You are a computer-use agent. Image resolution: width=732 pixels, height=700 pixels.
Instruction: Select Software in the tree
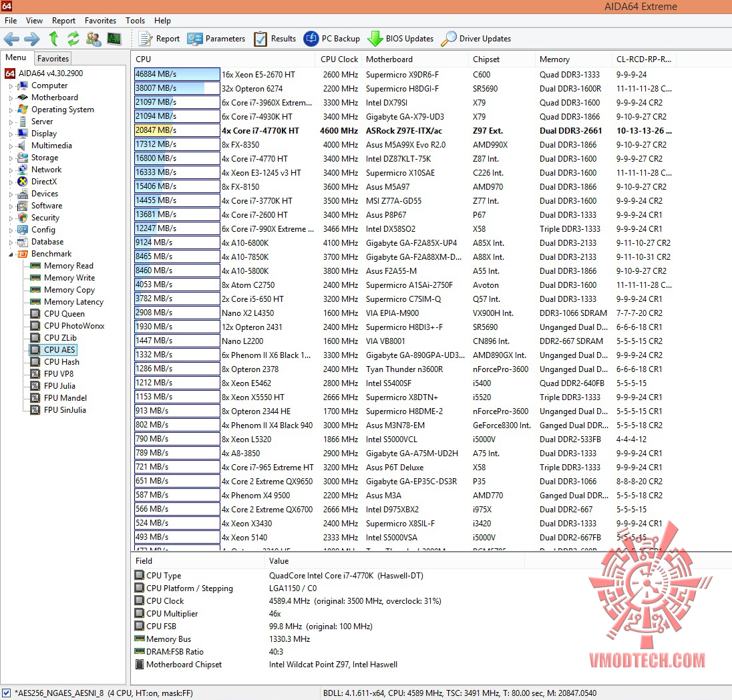(39, 206)
